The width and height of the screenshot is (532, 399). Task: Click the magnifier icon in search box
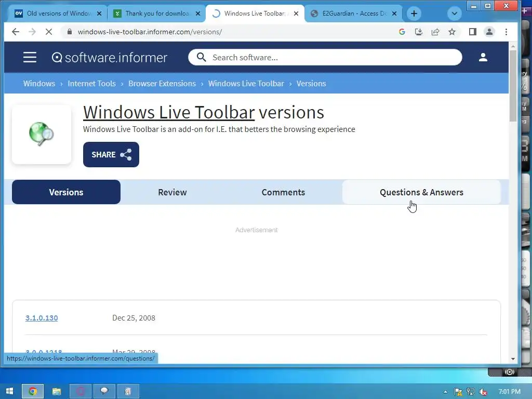click(201, 57)
